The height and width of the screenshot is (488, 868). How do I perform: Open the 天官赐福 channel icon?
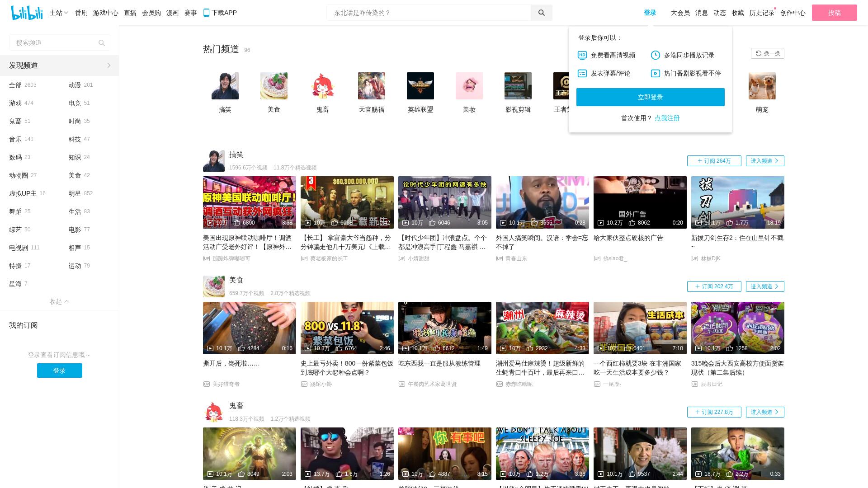pyautogui.click(x=372, y=86)
